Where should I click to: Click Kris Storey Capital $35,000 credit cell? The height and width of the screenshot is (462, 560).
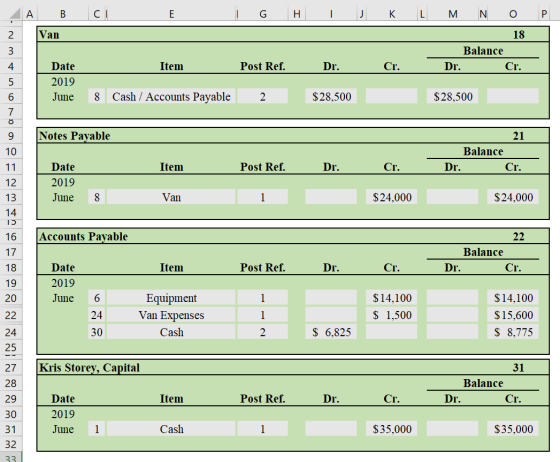pos(391,429)
